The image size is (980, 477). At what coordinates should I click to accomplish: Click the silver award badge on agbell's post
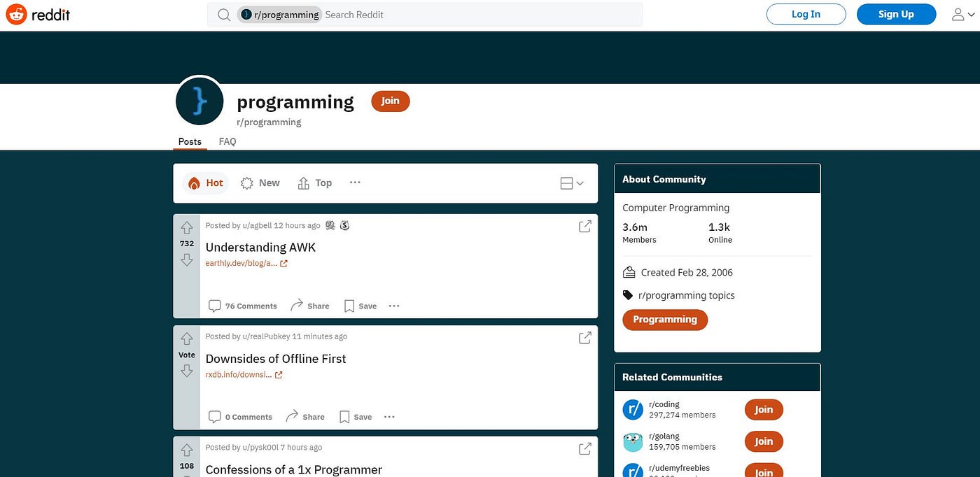click(x=344, y=225)
